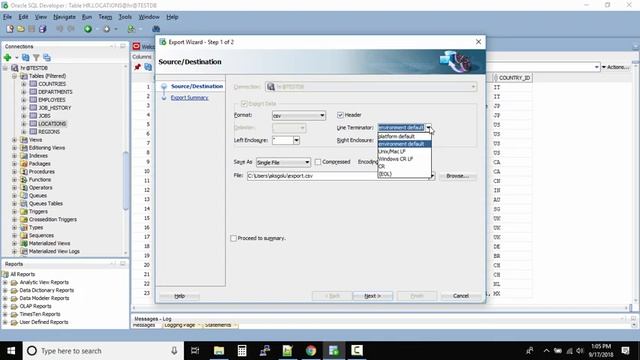Click the Windows Start button

tap(11, 351)
